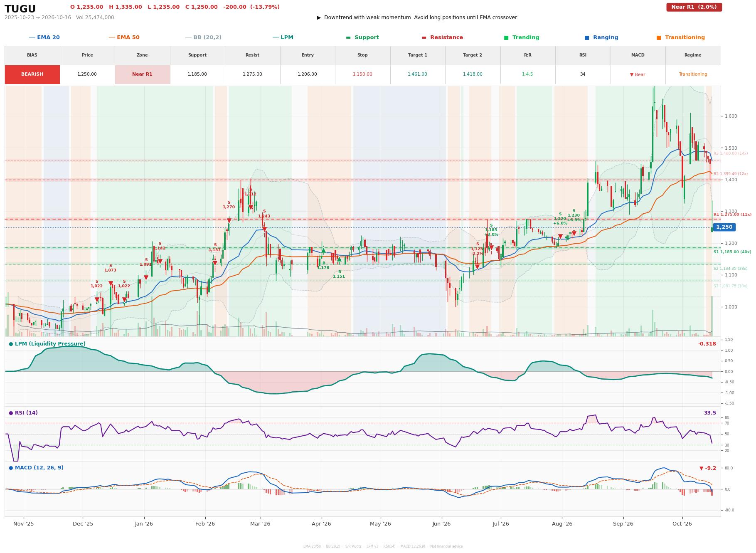
Task: Toggle the Support legend entry
Action: pos(362,37)
